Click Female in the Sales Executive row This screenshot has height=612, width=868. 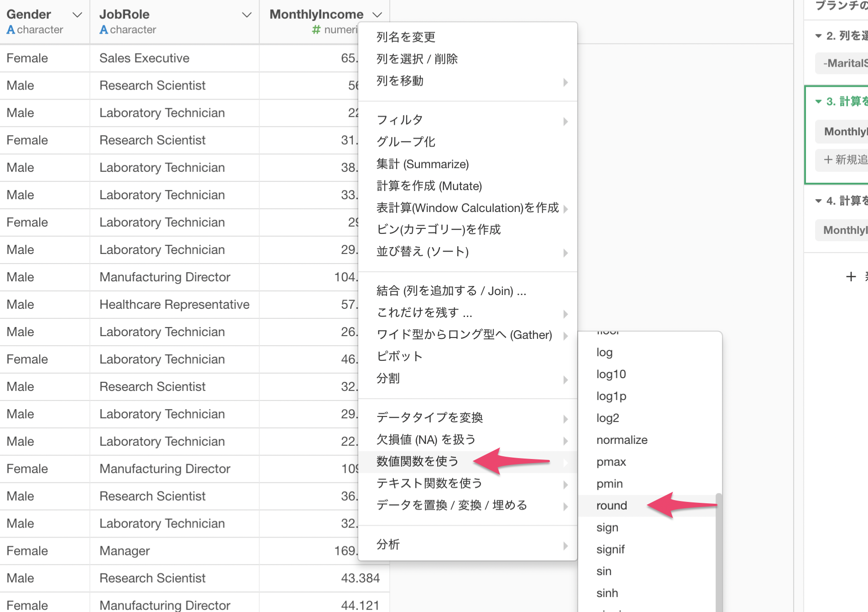click(x=27, y=58)
